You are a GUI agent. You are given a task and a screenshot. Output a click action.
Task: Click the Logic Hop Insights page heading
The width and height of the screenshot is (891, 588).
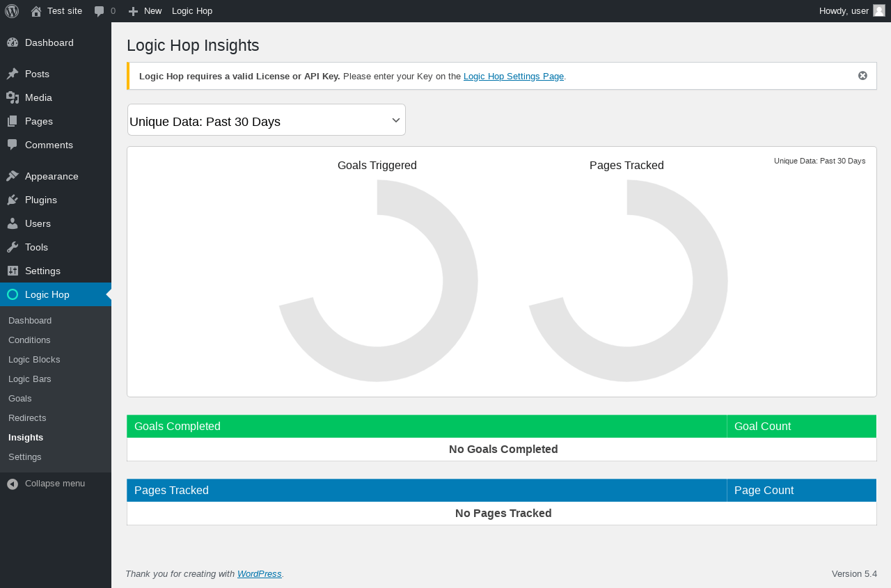(193, 46)
